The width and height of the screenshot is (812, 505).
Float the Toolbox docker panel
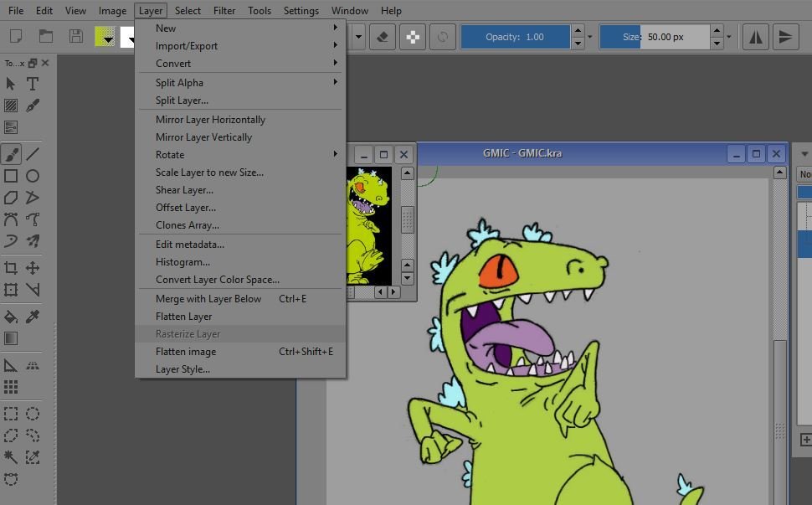pyautogui.click(x=33, y=63)
